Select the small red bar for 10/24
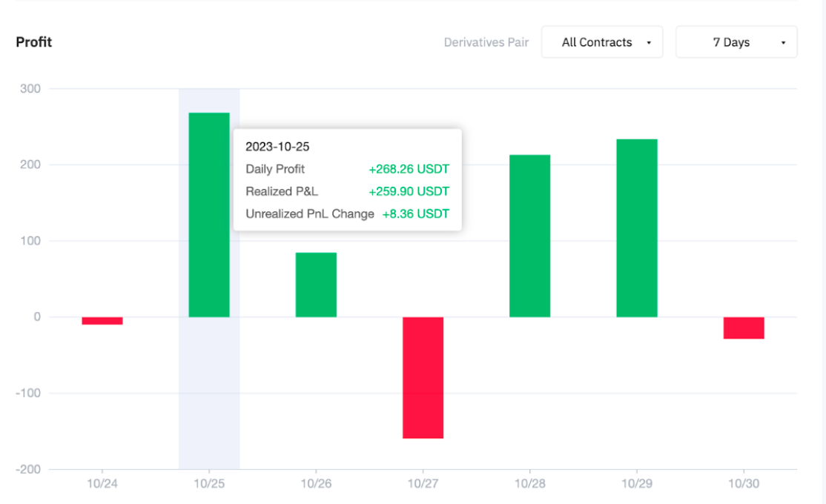The height and width of the screenshot is (504, 826). click(102, 321)
